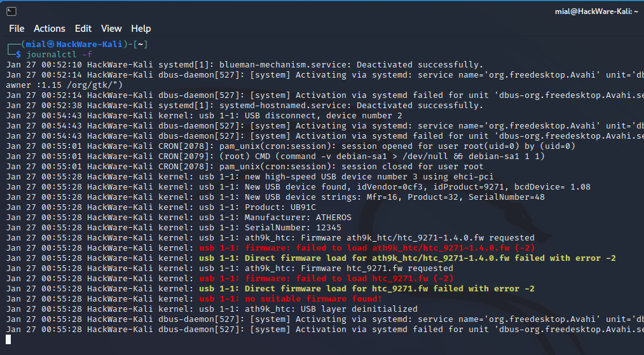This screenshot has width=644, height=355.
Task: Click the terminal cursor block at bottom
Action: pyautogui.click(x=9, y=339)
